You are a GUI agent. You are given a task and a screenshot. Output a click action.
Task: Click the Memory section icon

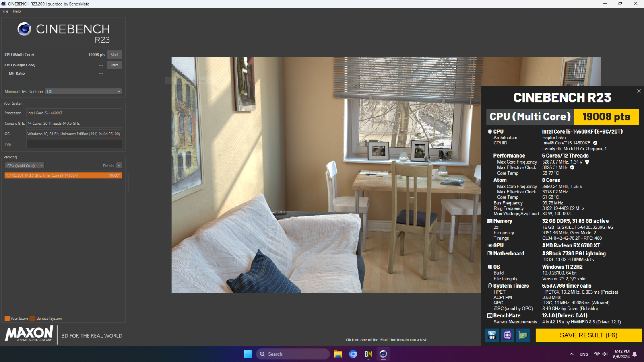click(490, 221)
